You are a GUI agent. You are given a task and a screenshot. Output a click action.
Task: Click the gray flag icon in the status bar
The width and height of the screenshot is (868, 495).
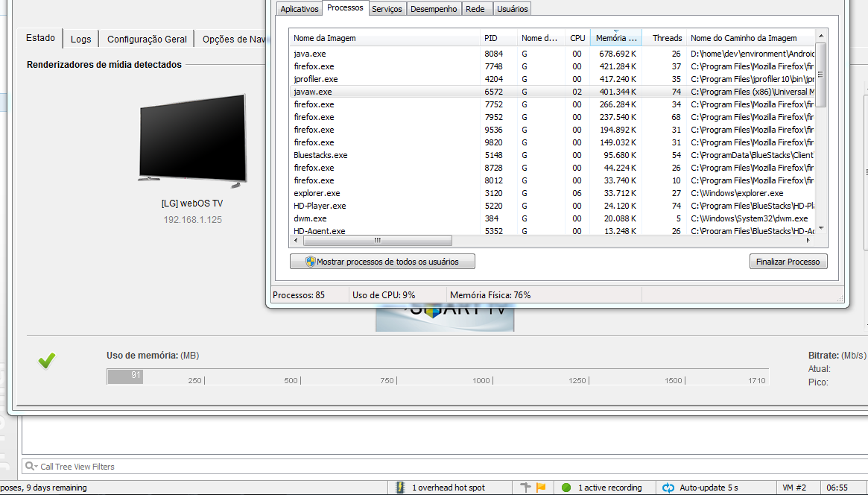tap(525, 485)
